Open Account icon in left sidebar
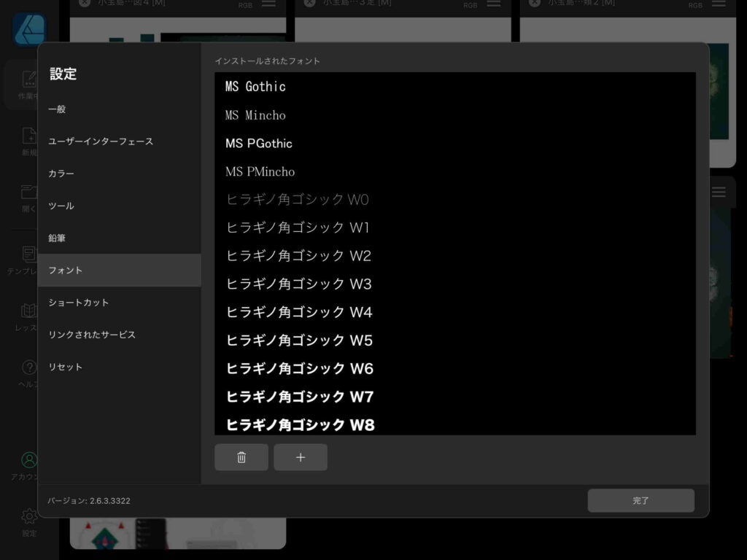747x560 pixels. pyautogui.click(x=29, y=460)
